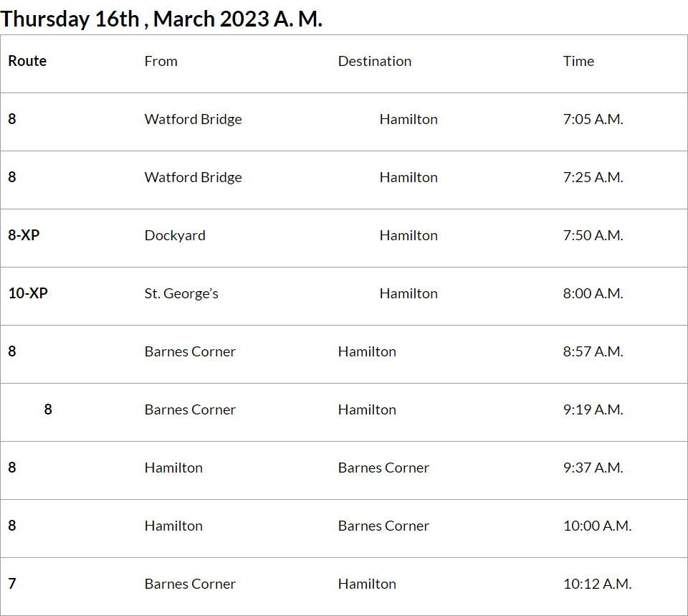688x616 pixels.
Task: Select the St. George's origin cell
Action: click(x=181, y=294)
